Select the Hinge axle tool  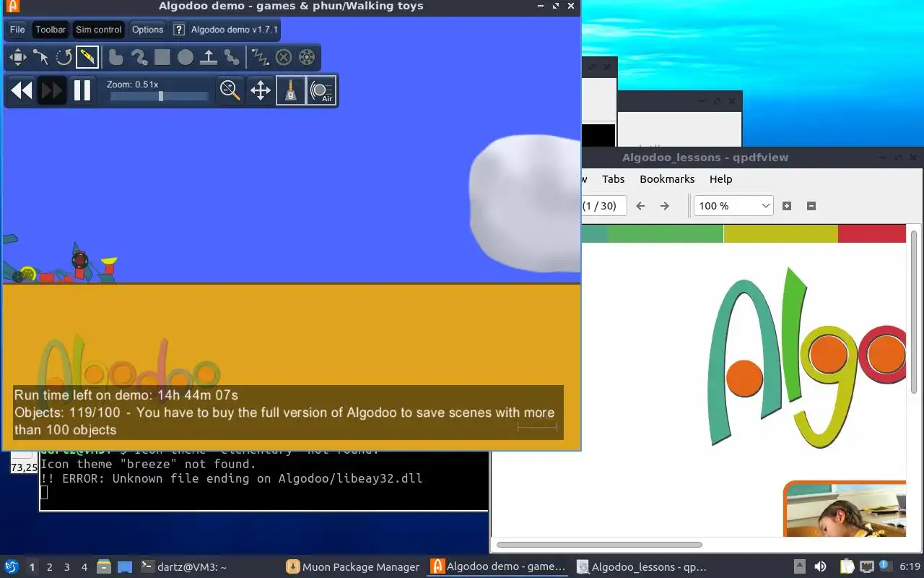307,57
